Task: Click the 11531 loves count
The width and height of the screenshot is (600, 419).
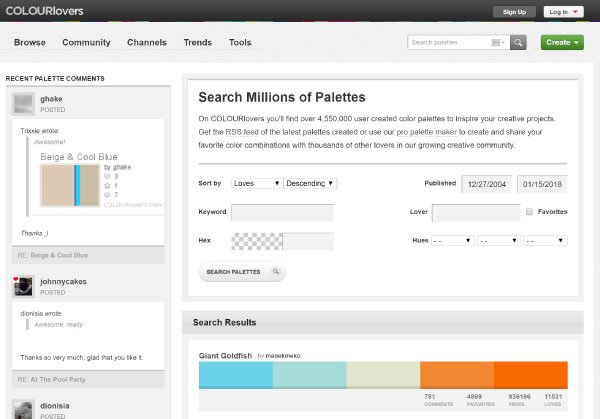Action: (x=553, y=396)
